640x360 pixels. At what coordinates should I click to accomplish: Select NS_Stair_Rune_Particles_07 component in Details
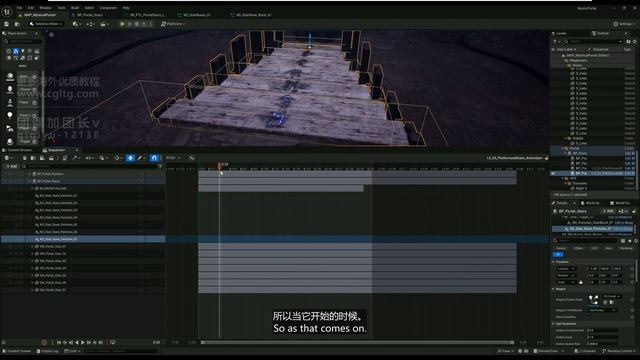(x=593, y=229)
